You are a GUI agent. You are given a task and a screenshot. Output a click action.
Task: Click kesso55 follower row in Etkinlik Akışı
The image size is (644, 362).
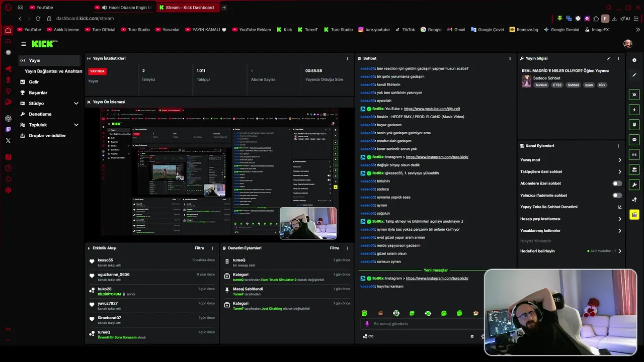152,262
